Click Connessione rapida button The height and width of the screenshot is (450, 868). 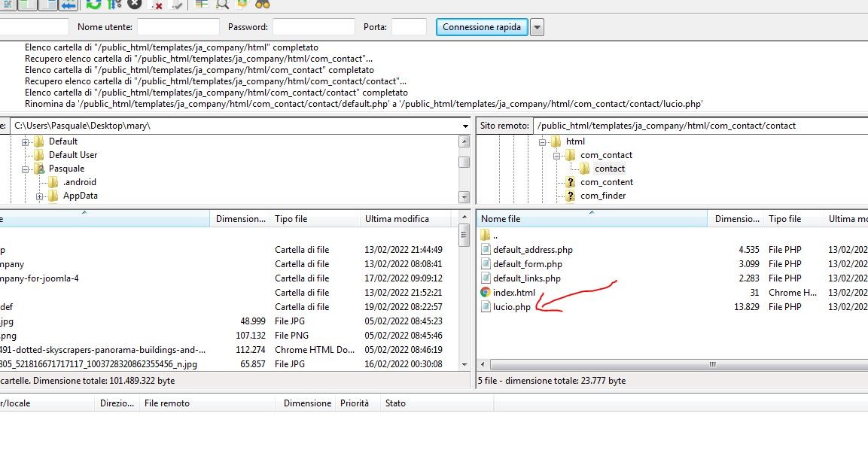pos(481,27)
